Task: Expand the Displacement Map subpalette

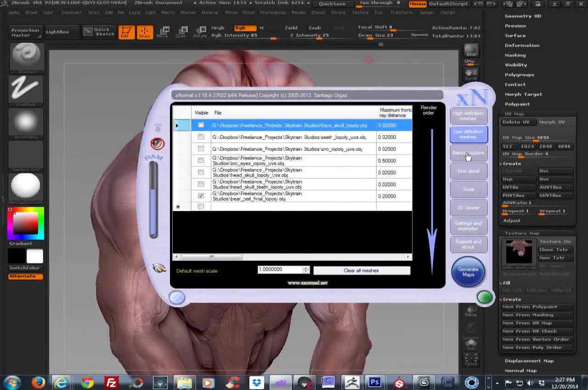Action: (529, 361)
